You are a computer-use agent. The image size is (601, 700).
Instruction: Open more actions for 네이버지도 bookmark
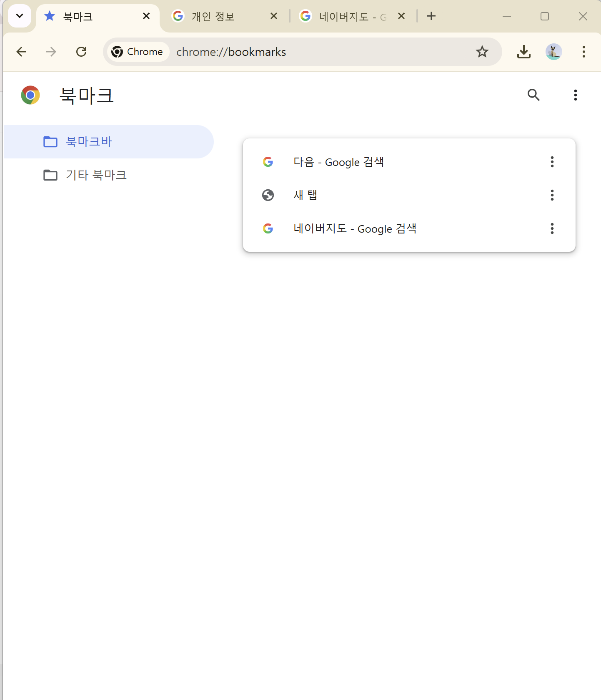coord(552,228)
